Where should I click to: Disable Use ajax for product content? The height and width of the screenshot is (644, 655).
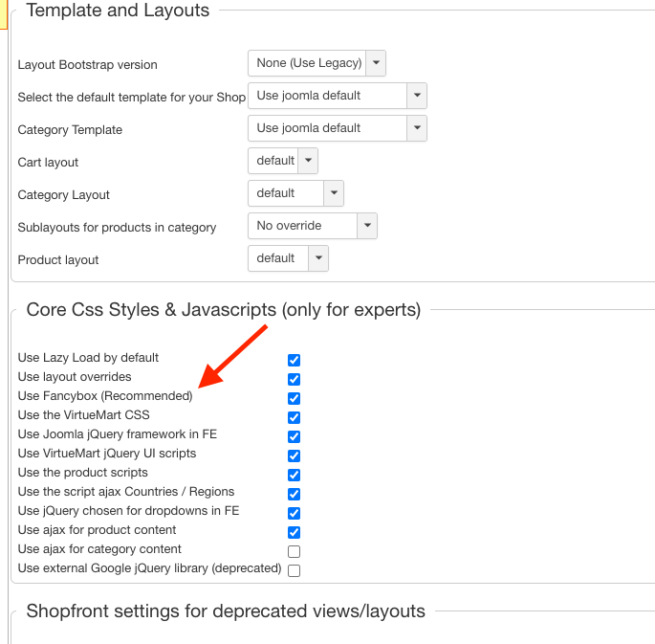pyautogui.click(x=294, y=533)
